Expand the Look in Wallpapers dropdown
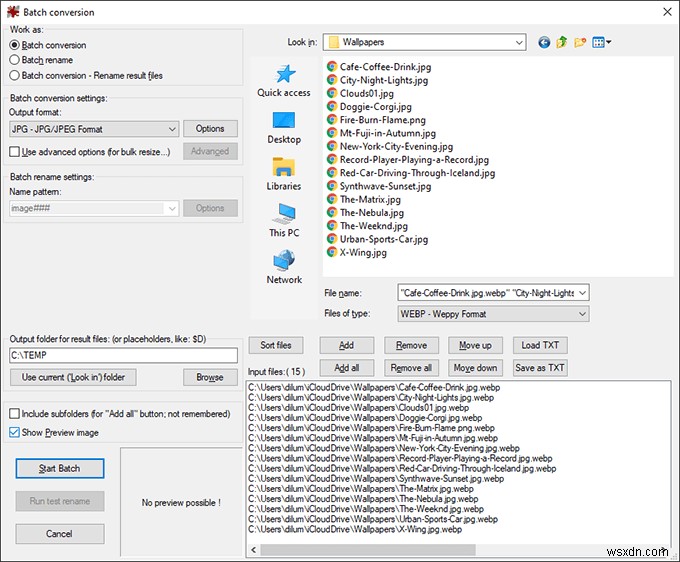Image resolution: width=680 pixels, height=562 pixels. [425, 42]
